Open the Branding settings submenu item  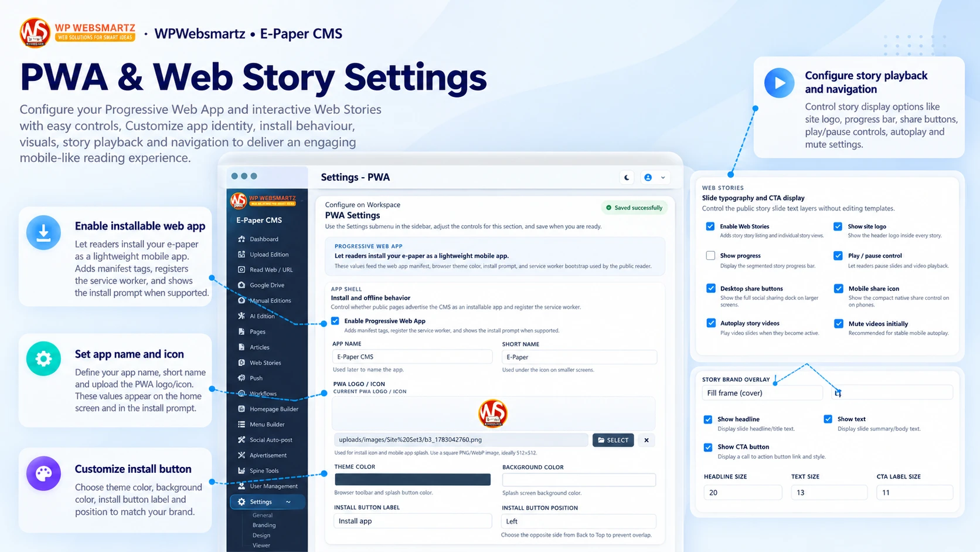click(x=264, y=526)
